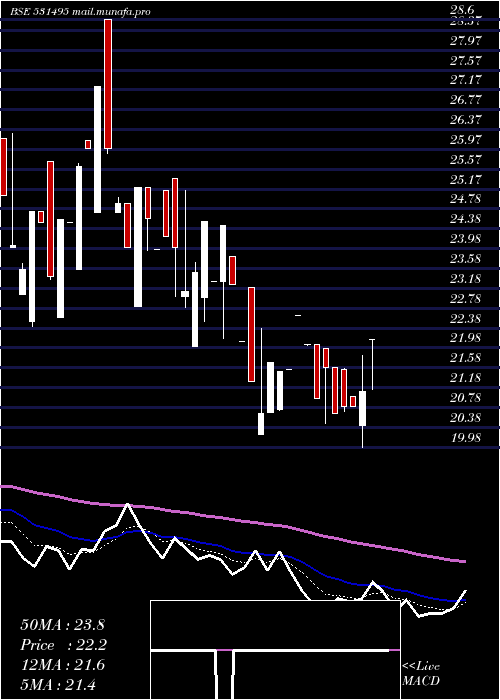Click the 25.97 price axis label
This screenshot has width=500, height=700.
click(x=466, y=140)
